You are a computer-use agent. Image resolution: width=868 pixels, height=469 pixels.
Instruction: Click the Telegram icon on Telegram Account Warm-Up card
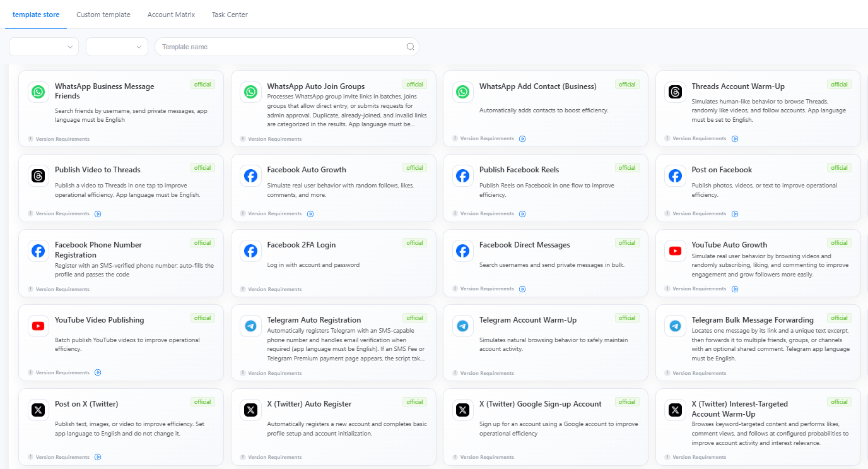[463, 326]
